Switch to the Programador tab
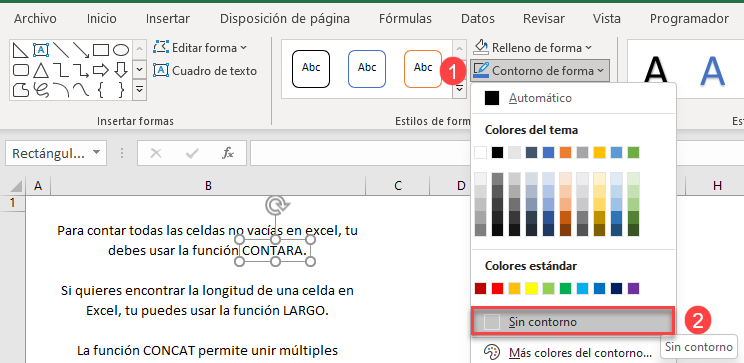 coord(689,19)
